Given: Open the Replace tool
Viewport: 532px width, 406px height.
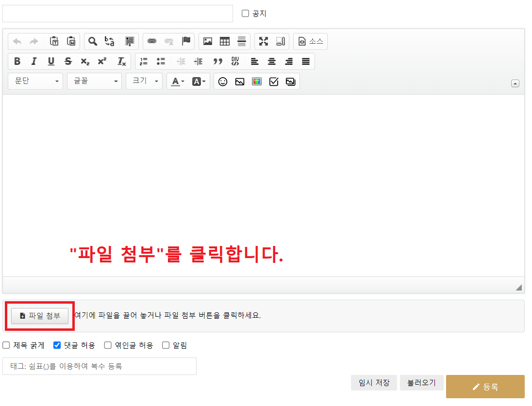Looking at the screenshot, I should (x=110, y=41).
